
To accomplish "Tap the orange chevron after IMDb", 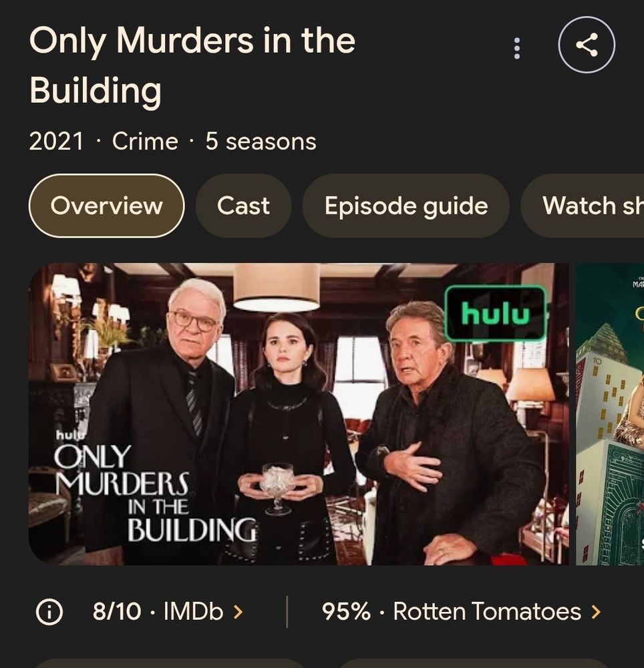I will pyautogui.click(x=238, y=612).
